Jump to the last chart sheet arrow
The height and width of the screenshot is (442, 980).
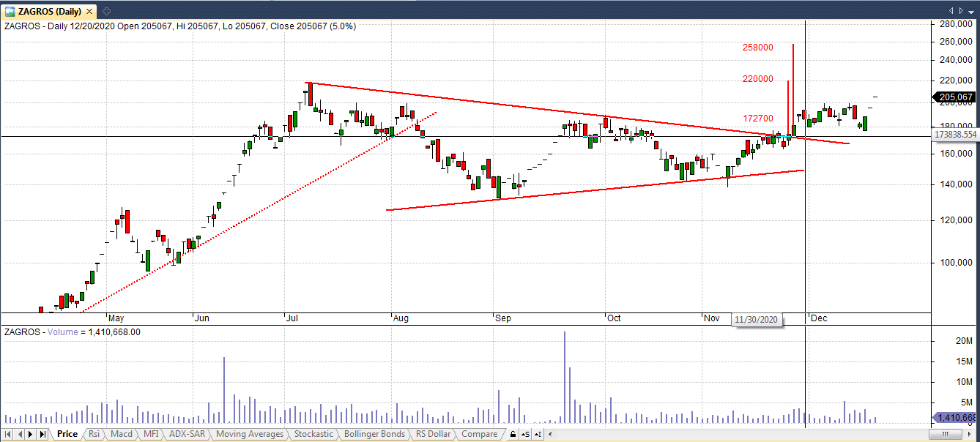(x=42, y=434)
